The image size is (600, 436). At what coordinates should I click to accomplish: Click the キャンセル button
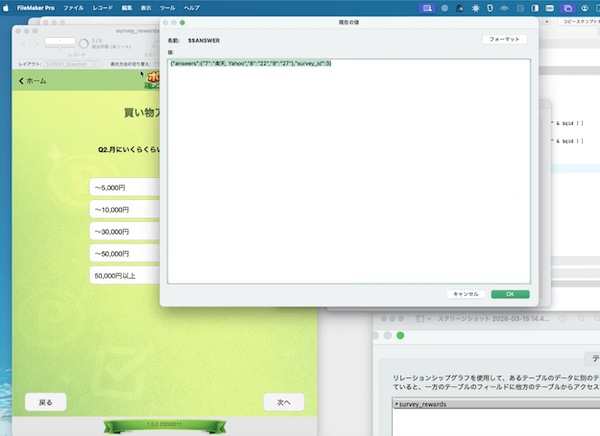[x=467, y=294]
